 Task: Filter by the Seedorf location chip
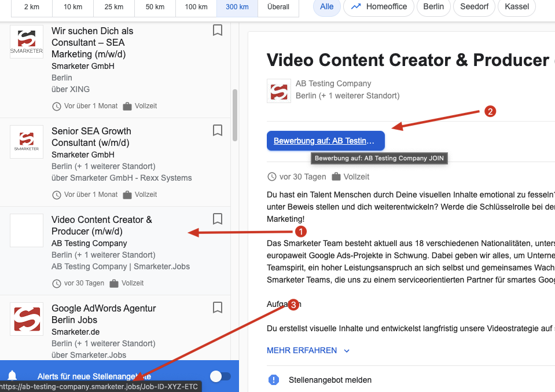pos(475,7)
